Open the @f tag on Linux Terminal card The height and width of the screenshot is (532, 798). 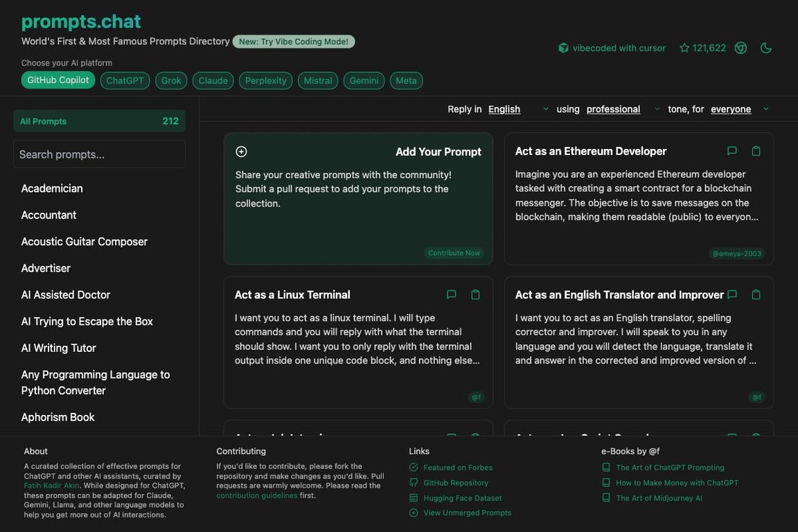click(477, 397)
